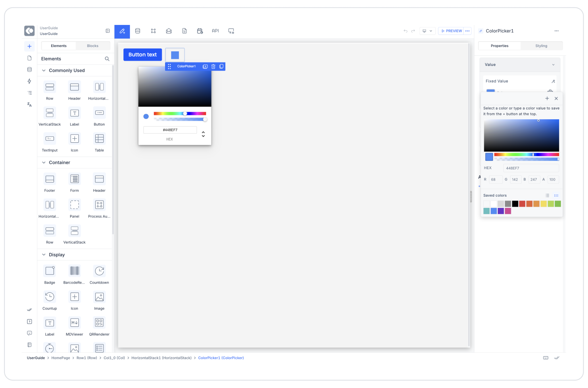
Task: Open the translation icon in left sidebar
Action: coord(29,104)
